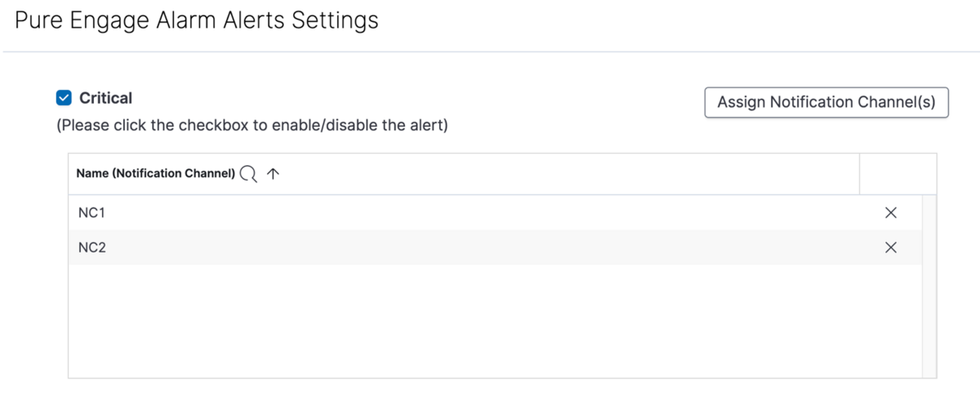Click the Critical label text
The height and width of the screenshot is (403, 980).
(105, 99)
